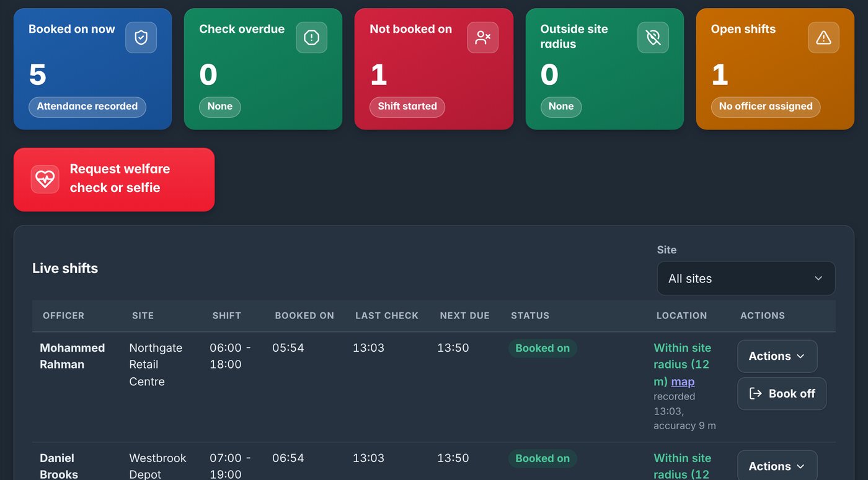Click the warning triangle icon on Open shifts card

(x=823, y=38)
